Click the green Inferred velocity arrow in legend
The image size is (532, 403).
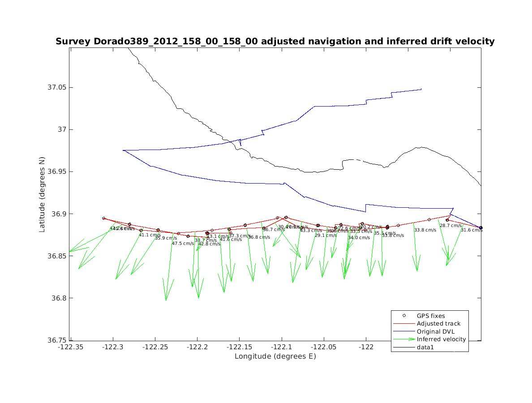403,339
